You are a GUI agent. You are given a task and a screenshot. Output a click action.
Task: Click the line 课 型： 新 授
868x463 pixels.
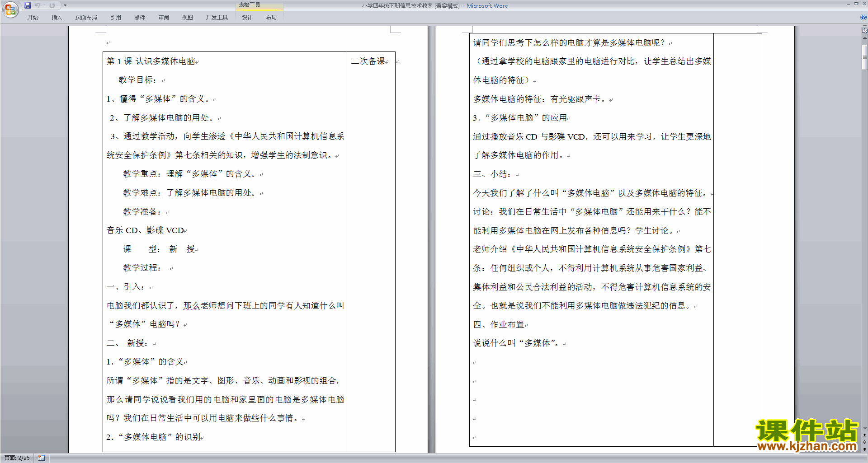pos(159,249)
